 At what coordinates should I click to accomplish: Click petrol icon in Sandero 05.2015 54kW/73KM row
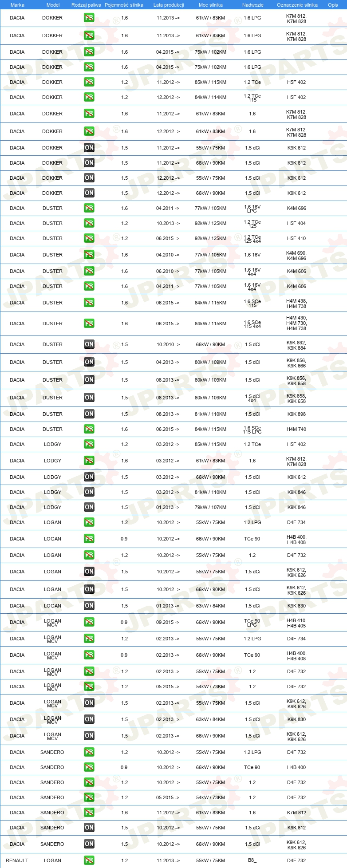coord(89,797)
